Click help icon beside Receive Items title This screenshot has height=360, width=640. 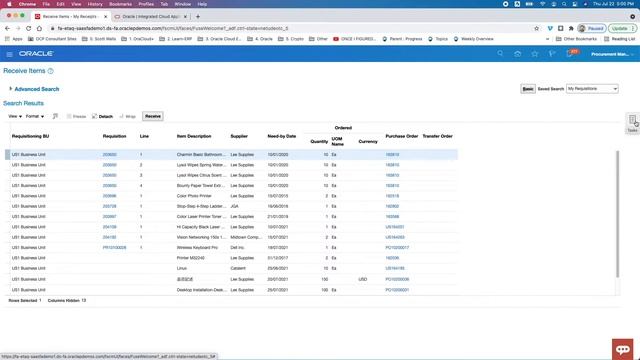click(51, 71)
